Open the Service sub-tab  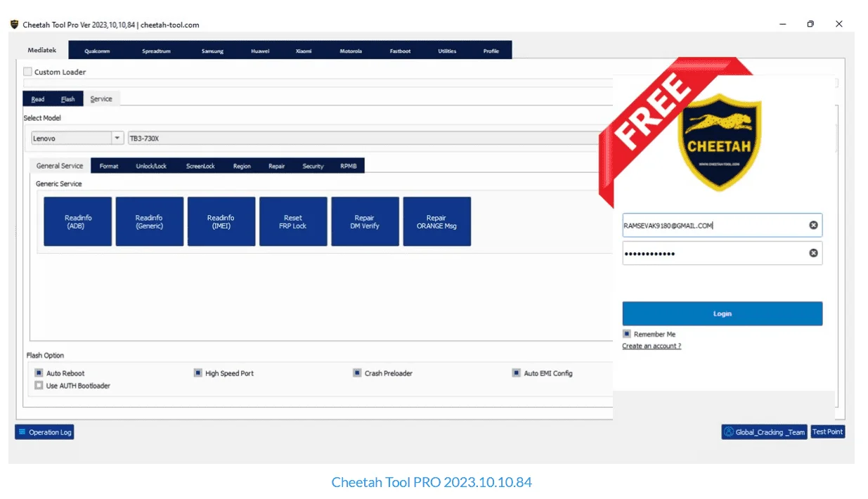point(101,99)
